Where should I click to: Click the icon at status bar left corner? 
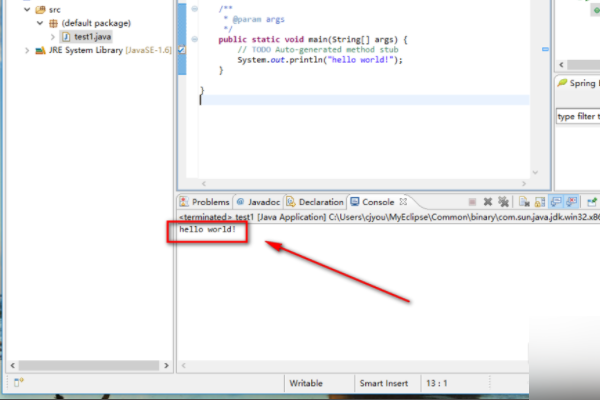tap(17, 383)
